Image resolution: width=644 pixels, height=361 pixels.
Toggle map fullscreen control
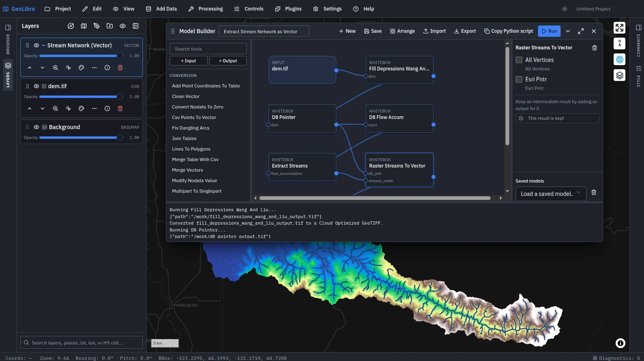(x=619, y=28)
